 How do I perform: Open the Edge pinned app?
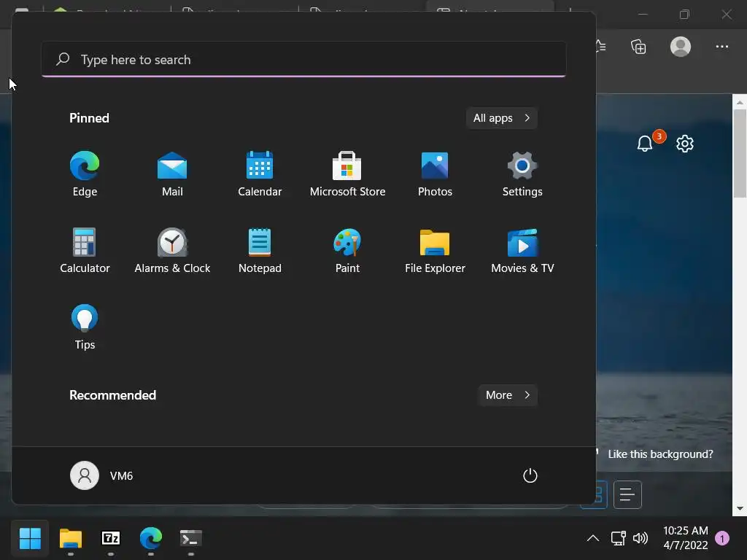[x=85, y=174]
